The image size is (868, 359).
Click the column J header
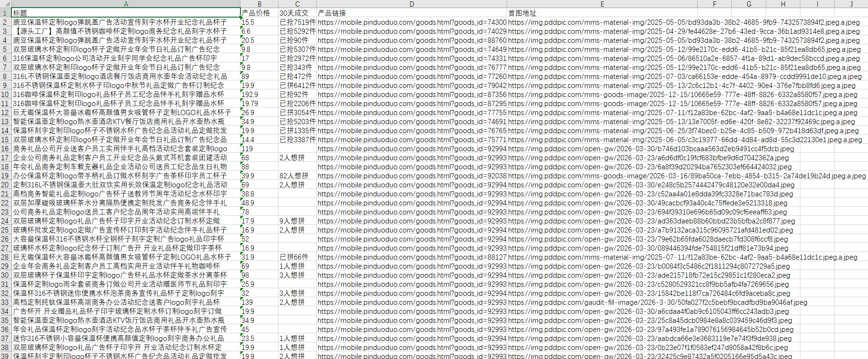coord(851,4)
